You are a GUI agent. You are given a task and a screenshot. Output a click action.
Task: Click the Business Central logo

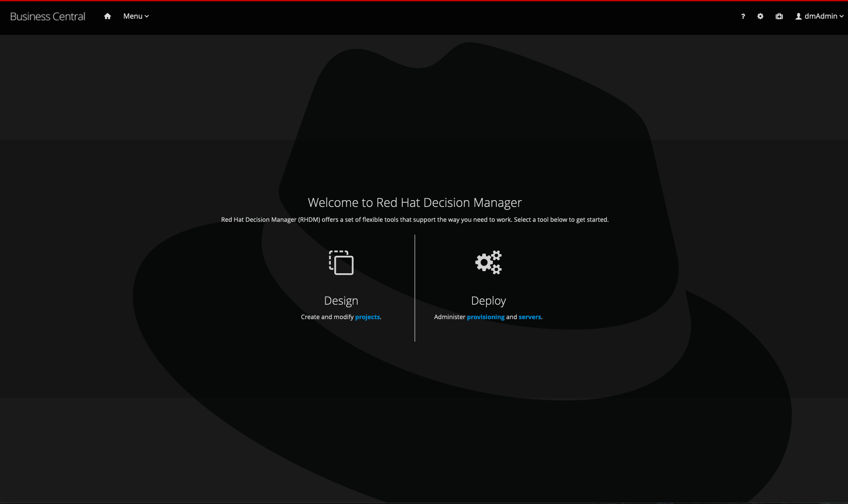[48, 16]
